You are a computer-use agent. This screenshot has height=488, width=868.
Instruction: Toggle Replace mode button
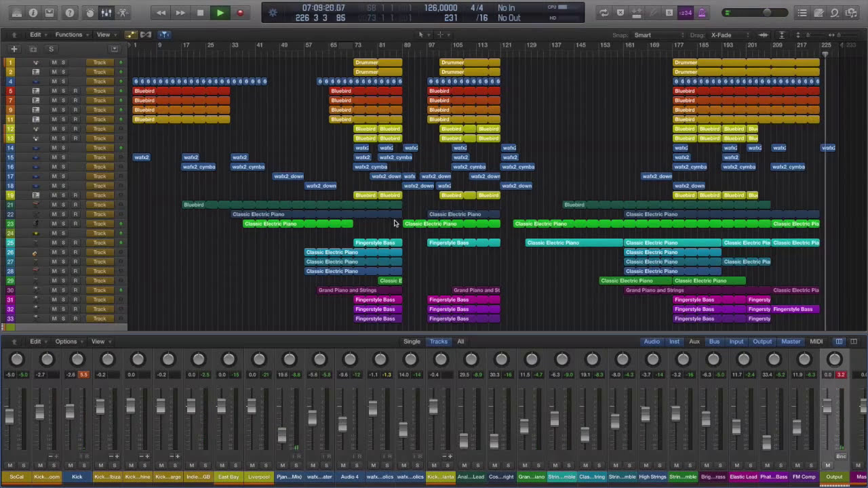[x=620, y=12]
